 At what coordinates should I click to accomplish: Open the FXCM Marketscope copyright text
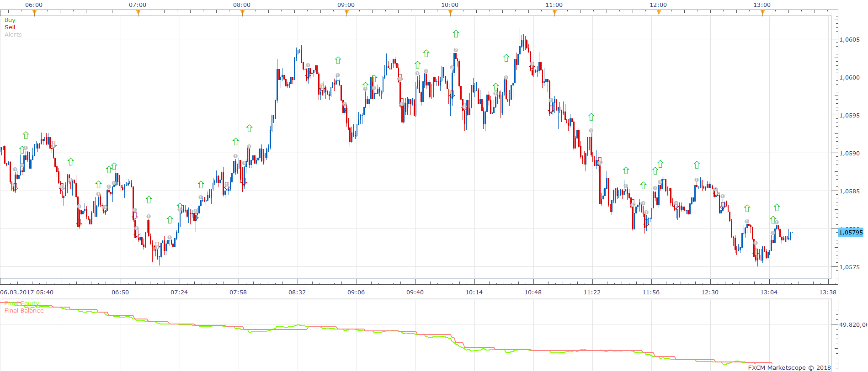[x=789, y=367]
